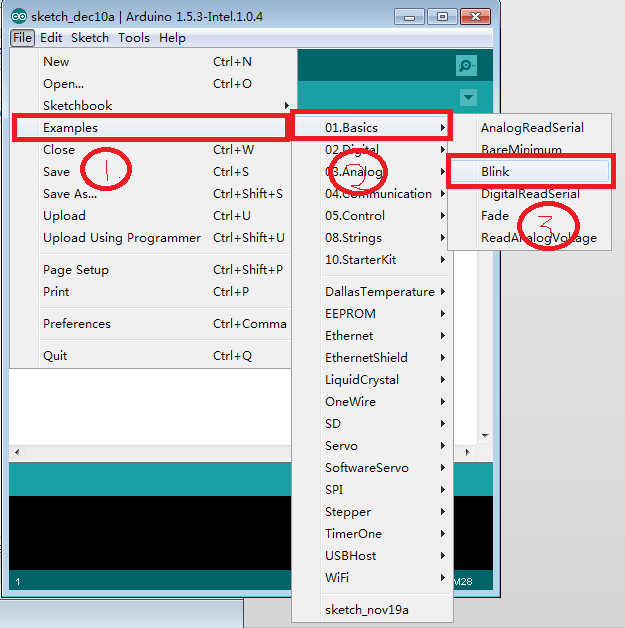Open the Sketch menu

click(x=90, y=38)
